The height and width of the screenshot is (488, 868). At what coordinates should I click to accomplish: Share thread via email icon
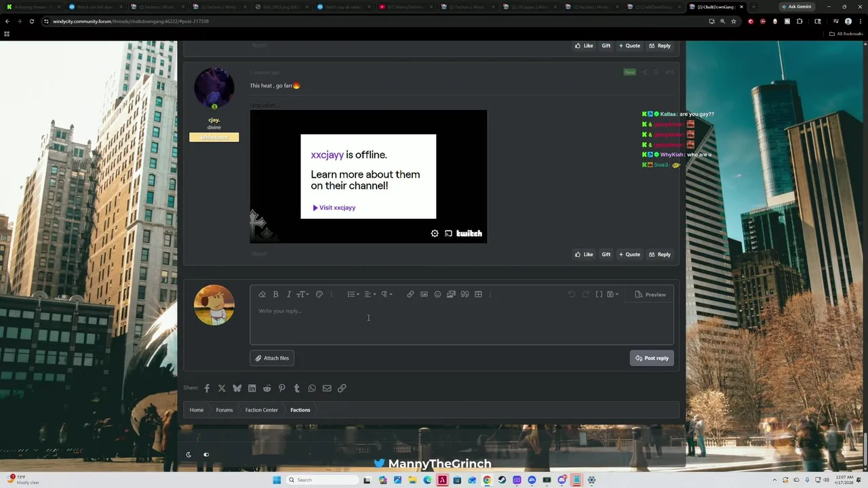click(327, 388)
